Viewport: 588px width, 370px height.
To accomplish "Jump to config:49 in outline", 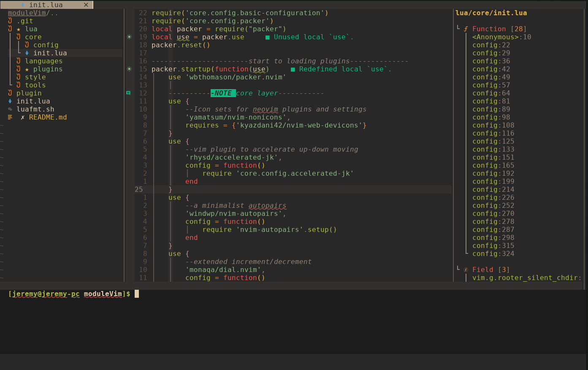I will coord(491,77).
